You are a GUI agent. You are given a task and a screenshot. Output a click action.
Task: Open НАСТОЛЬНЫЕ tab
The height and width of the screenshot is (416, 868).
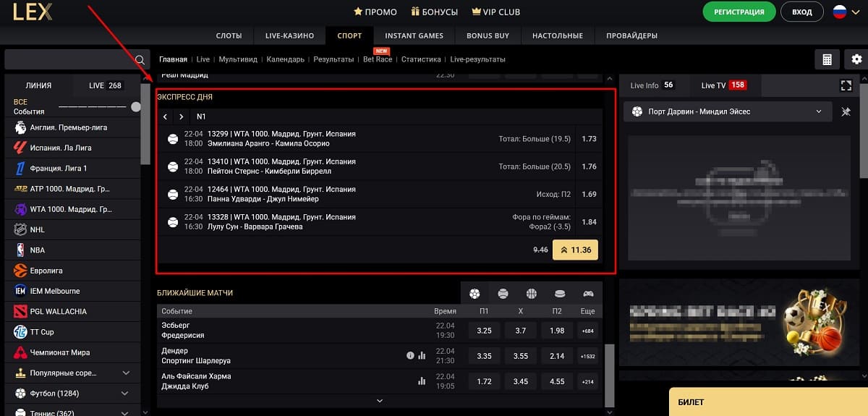(x=558, y=35)
